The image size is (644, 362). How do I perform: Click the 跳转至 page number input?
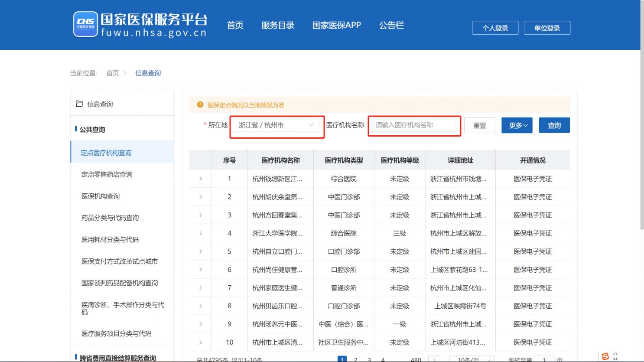tap(544, 359)
